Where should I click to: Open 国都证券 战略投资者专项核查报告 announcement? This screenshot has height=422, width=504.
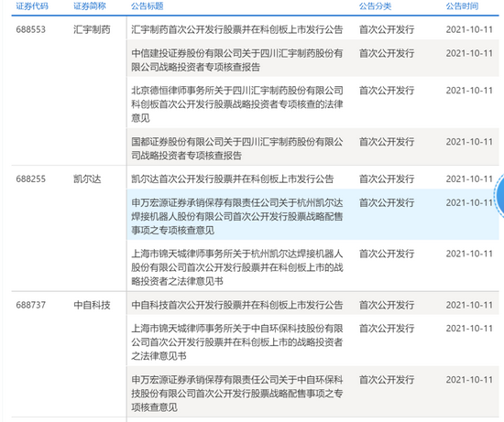click(237, 148)
